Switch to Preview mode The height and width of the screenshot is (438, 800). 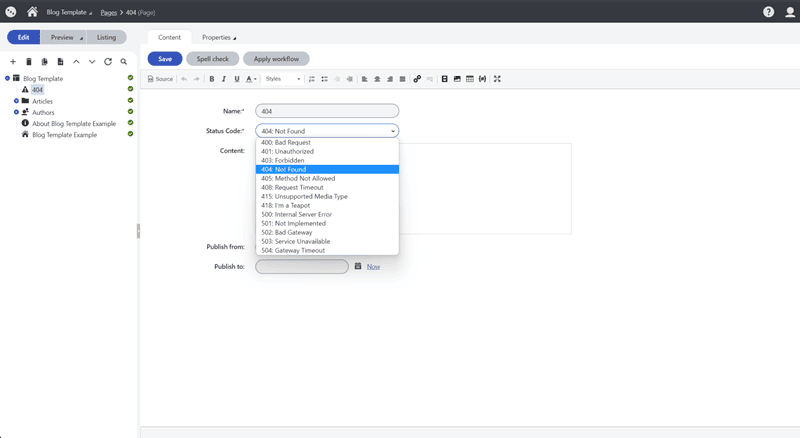[x=62, y=37]
